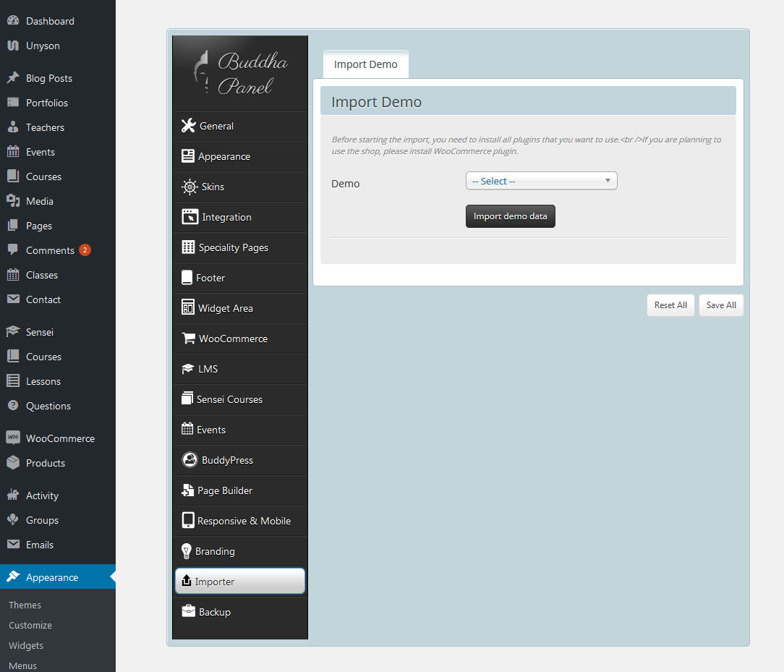Screen dimensions: 784x672
Task: Open the Page Builder panel section
Action: 225,490
